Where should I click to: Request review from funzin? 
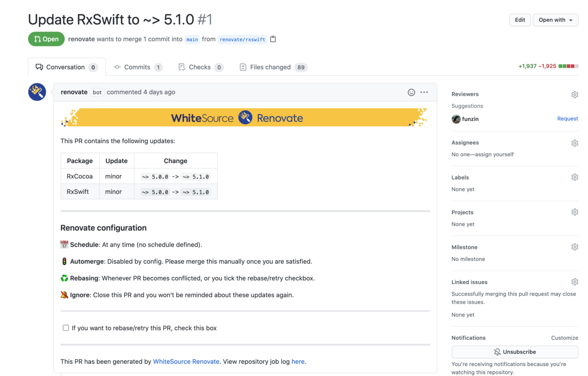(567, 119)
